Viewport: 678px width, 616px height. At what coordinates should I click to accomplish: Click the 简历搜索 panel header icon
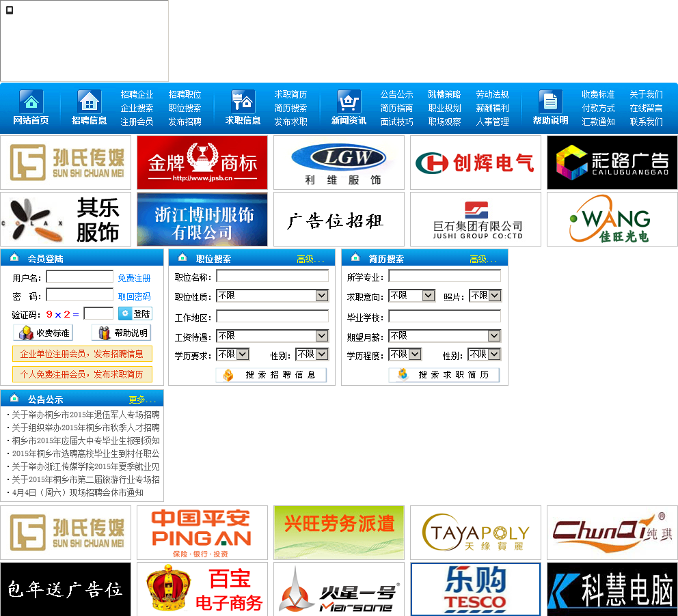point(355,257)
